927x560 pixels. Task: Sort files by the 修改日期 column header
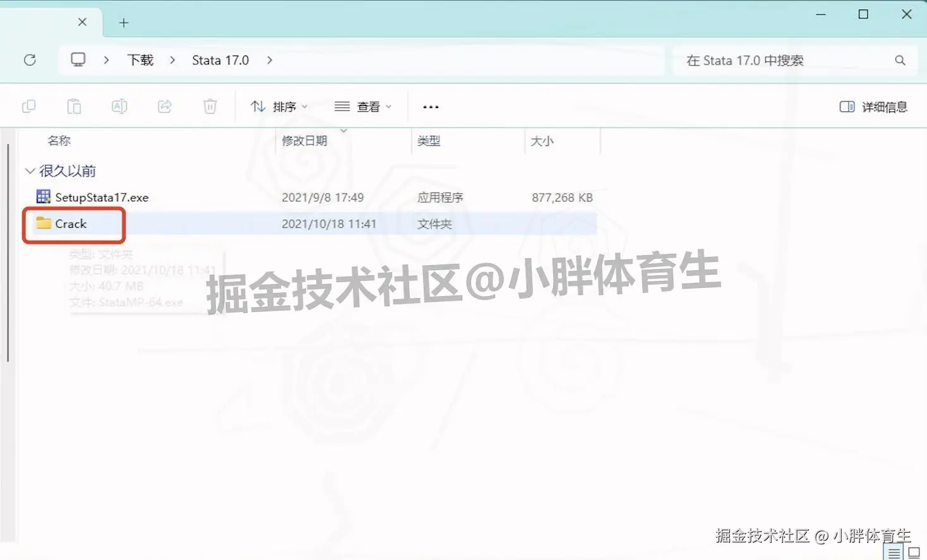pyautogui.click(x=306, y=140)
